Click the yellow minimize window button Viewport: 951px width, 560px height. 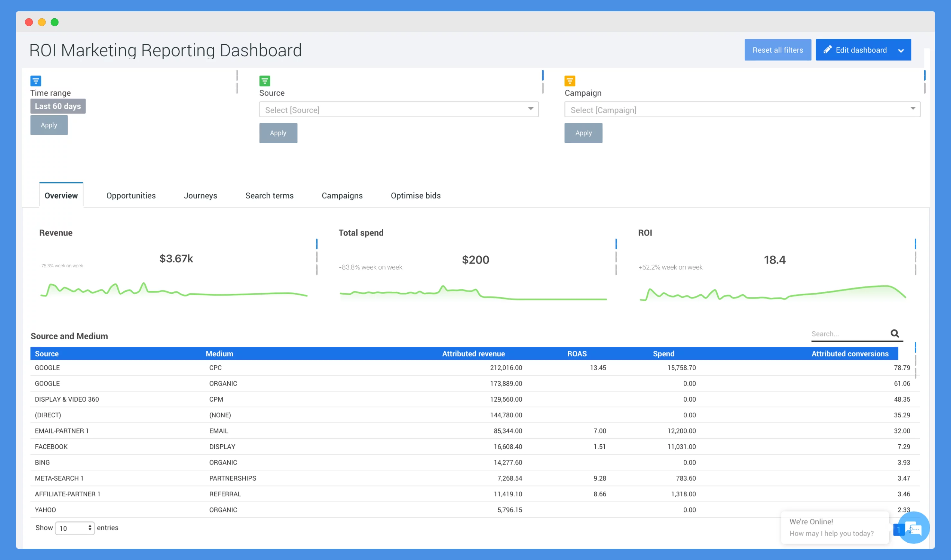click(42, 22)
